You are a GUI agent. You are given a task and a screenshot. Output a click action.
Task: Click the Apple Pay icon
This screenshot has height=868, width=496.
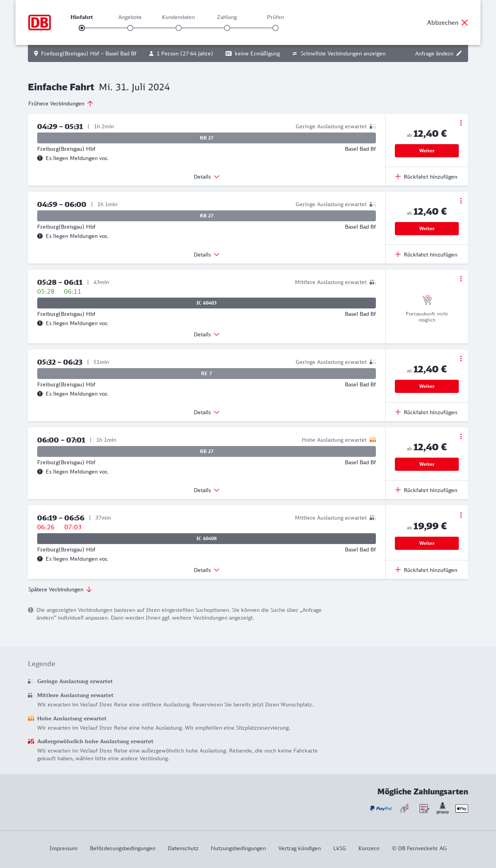pos(462,808)
